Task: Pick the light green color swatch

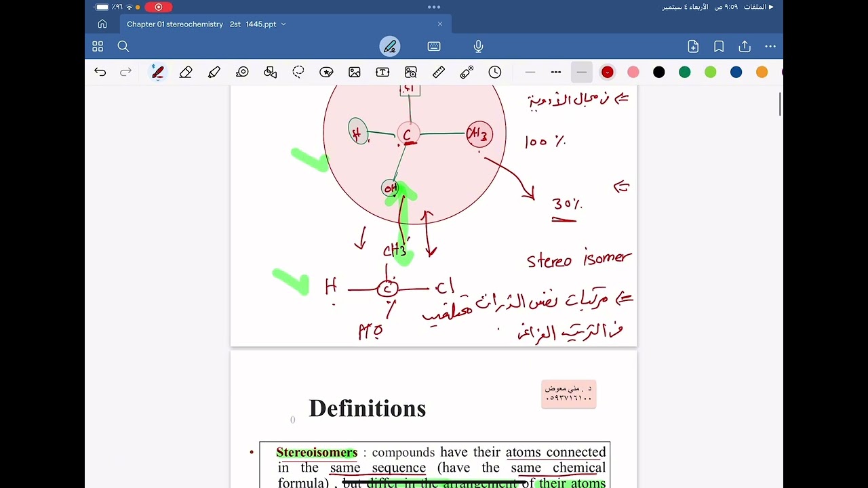Action: click(711, 72)
